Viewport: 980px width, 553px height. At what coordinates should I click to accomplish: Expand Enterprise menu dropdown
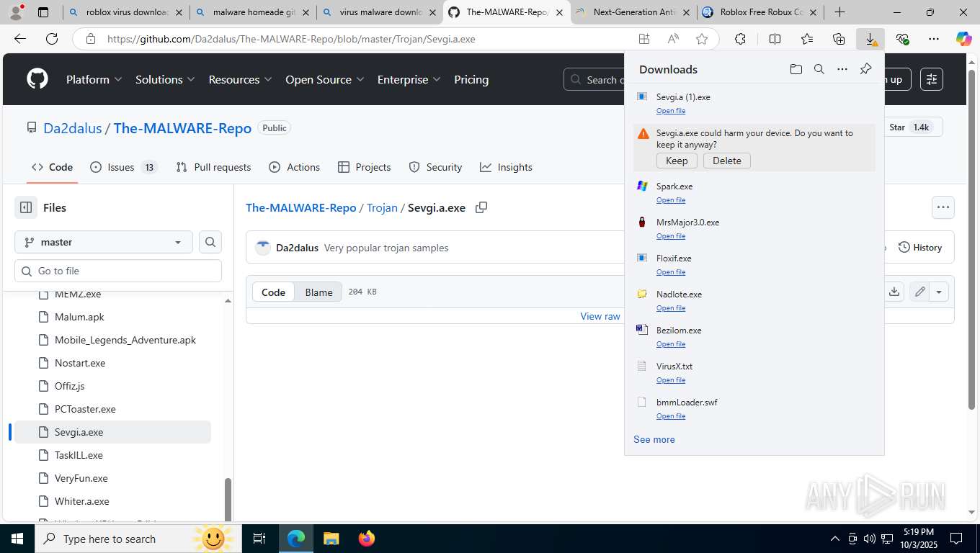click(x=409, y=79)
